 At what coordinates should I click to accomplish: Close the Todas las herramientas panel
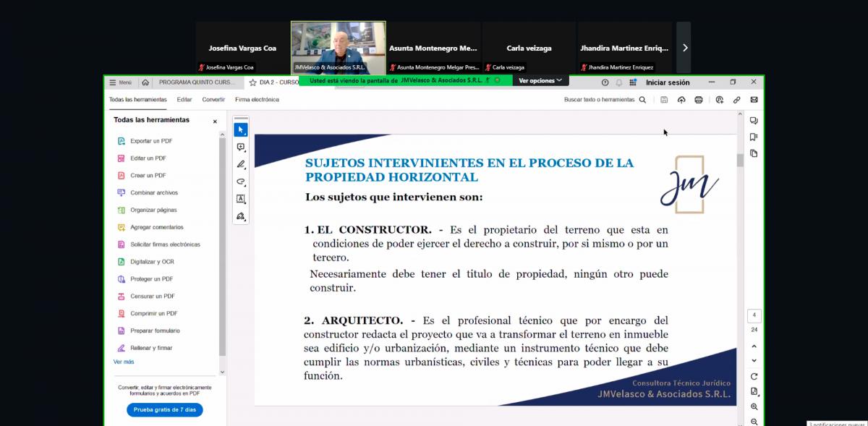[215, 122]
